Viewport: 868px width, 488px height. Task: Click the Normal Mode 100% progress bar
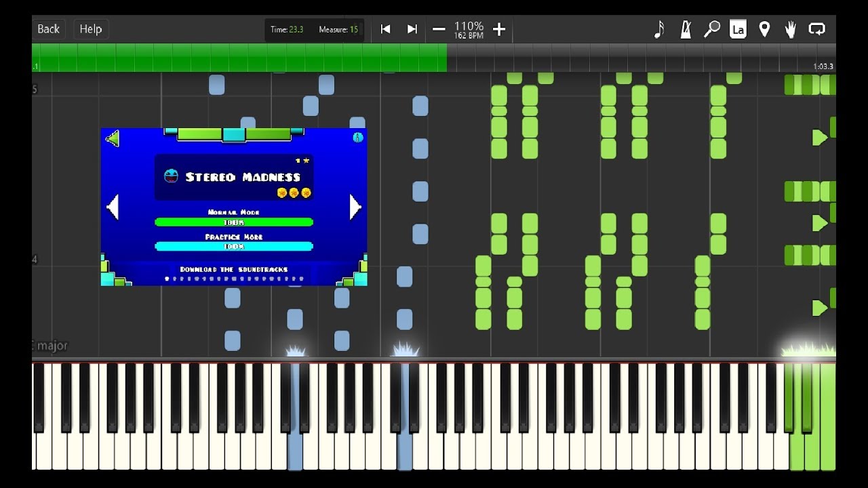click(x=234, y=222)
